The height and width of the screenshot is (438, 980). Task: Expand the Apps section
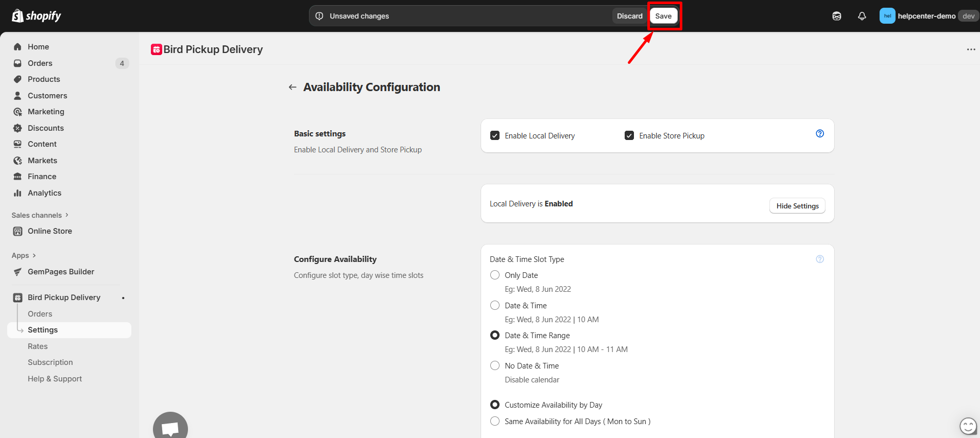pyautogui.click(x=24, y=256)
